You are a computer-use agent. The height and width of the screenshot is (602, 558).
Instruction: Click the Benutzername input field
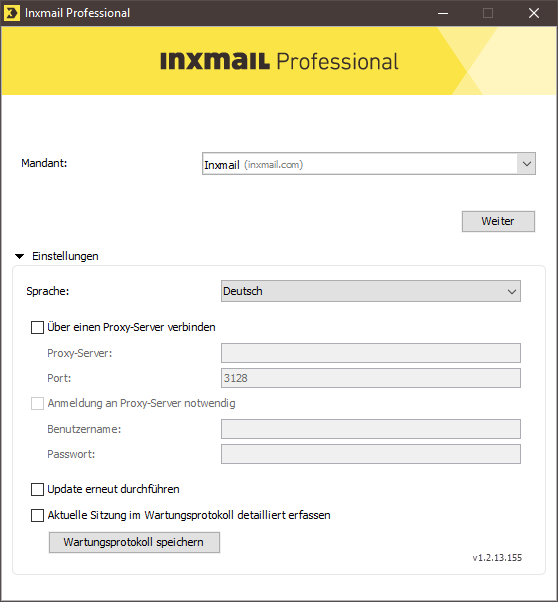[371, 429]
